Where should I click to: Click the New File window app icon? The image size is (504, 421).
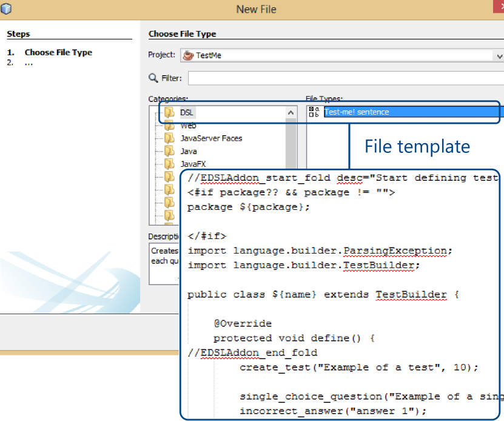[6, 8]
